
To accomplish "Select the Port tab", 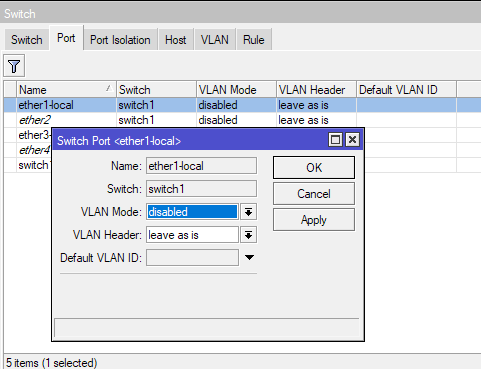I will coord(66,38).
